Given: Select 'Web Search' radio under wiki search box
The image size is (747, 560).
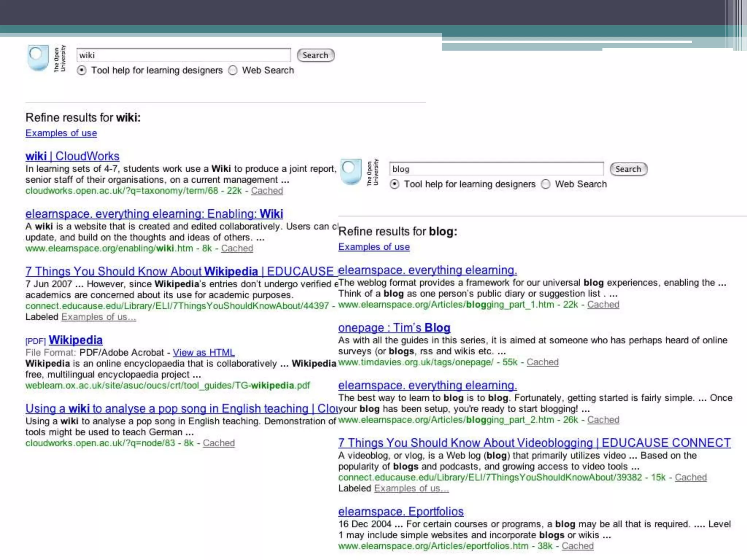Looking at the screenshot, I should 233,70.
